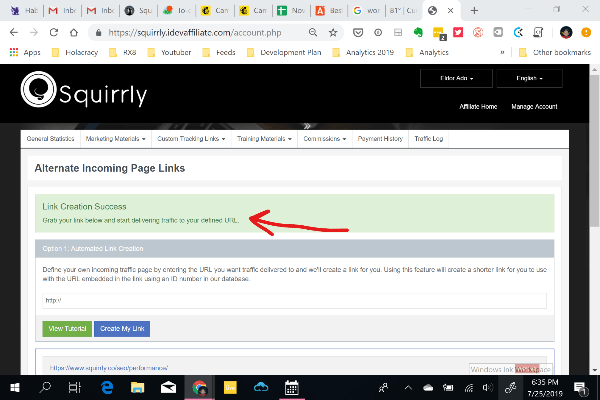Click the double-chevron expander below header
The width and height of the screenshot is (600, 400).
(307, 126)
